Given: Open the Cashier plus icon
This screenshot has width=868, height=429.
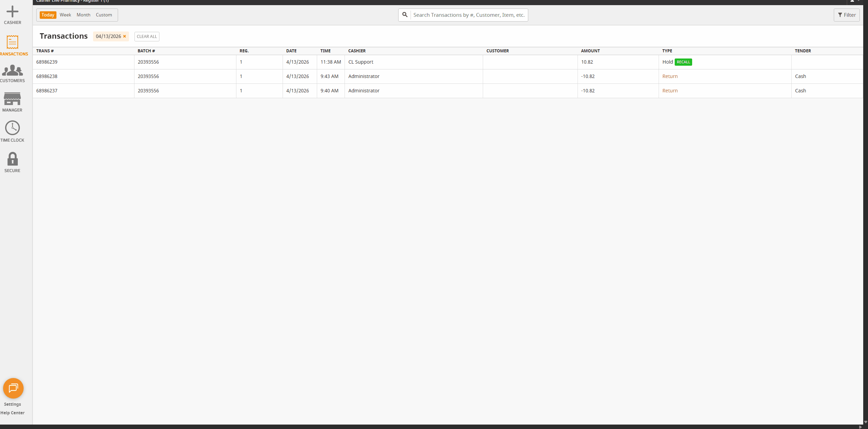Looking at the screenshot, I should point(12,12).
